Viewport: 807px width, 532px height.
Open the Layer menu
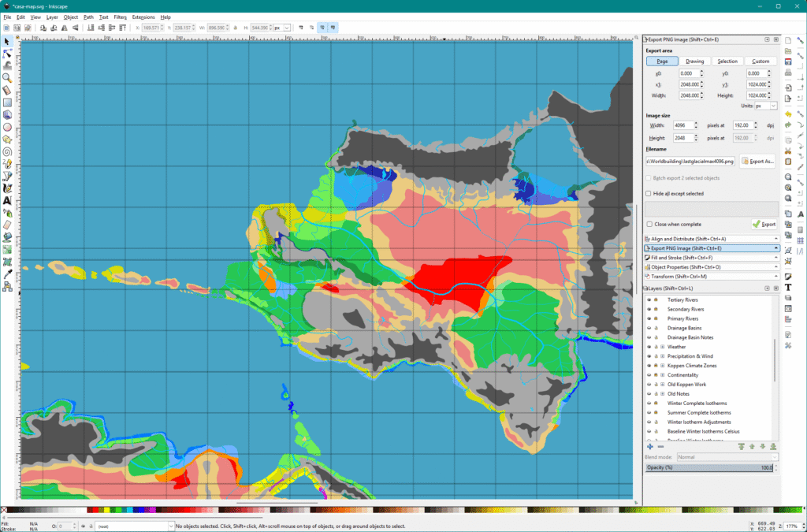(x=52, y=17)
